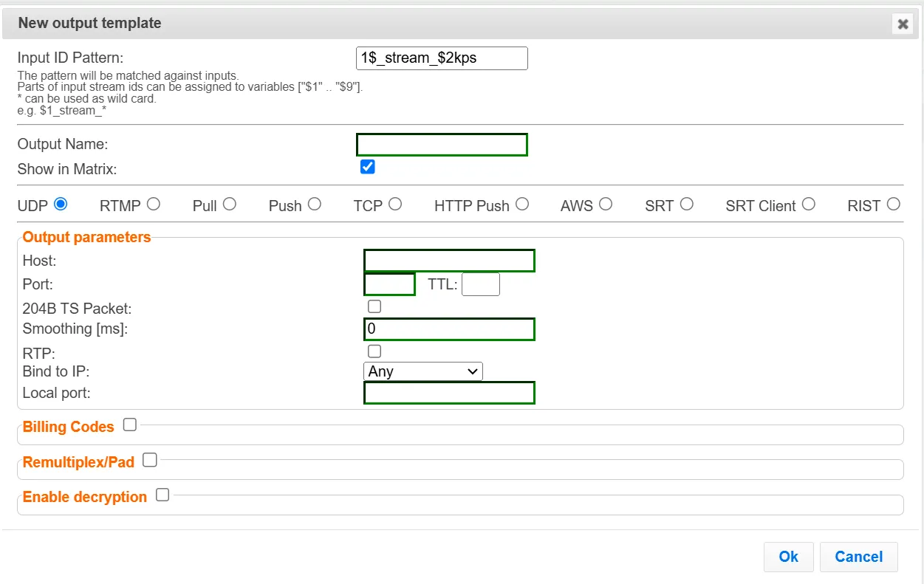The width and height of the screenshot is (924, 584).
Task: Select the RTMP output type
Action: (x=154, y=204)
